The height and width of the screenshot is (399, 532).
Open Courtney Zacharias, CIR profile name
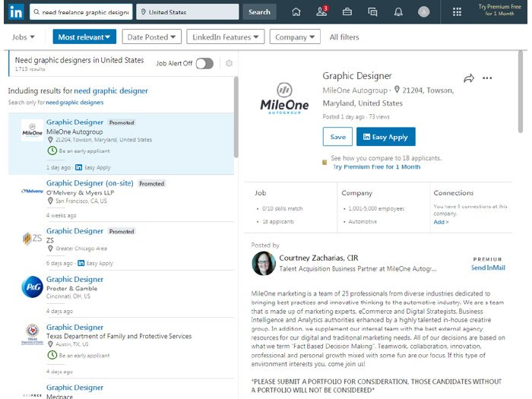click(318, 258)
